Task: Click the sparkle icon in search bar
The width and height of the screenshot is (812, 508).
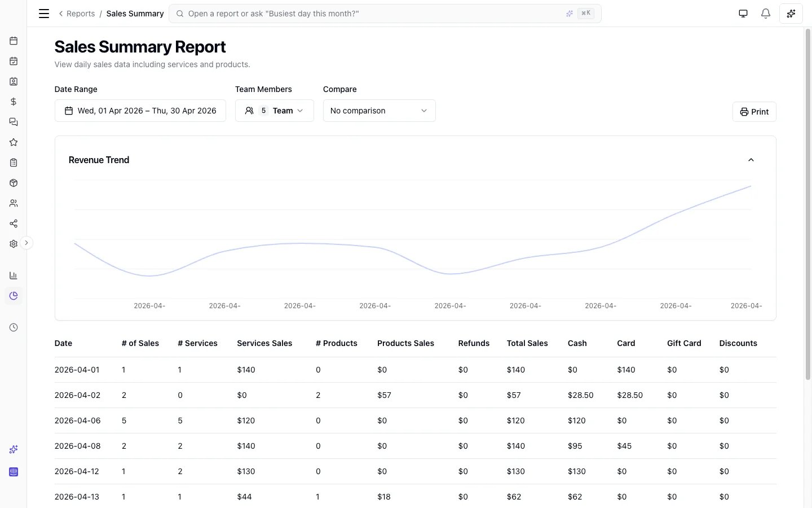Action: [570, 14]
